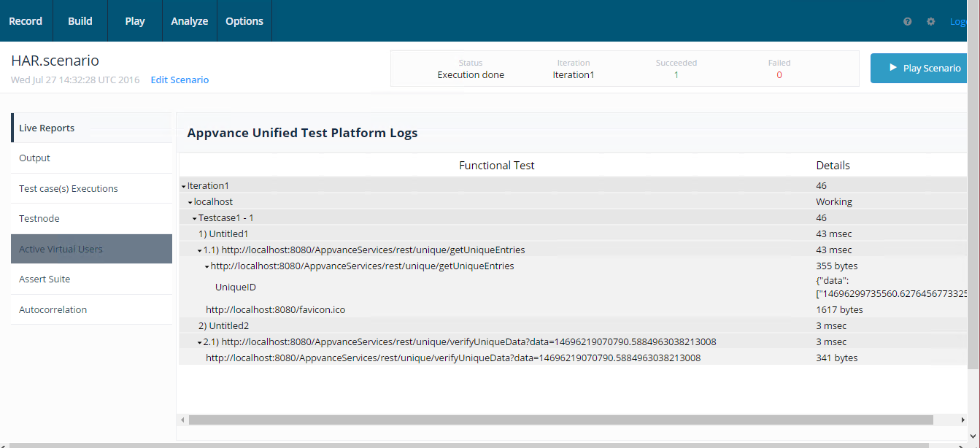Open the Options menu
Screen dimensions: 980x448
coord(244,21)
